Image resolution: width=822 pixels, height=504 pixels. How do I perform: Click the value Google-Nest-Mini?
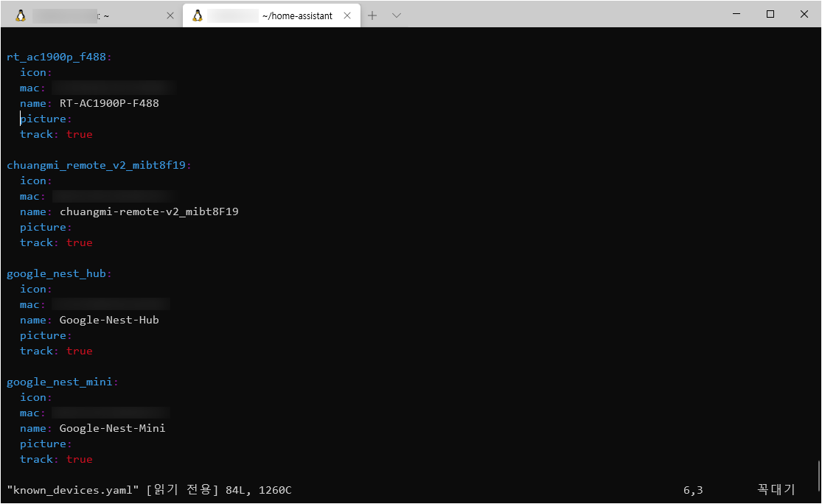[112, 429]
